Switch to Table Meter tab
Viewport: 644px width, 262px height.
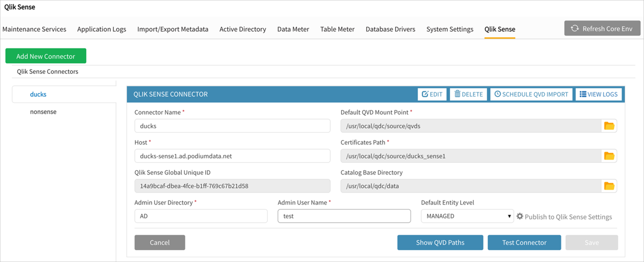[337, 29]
